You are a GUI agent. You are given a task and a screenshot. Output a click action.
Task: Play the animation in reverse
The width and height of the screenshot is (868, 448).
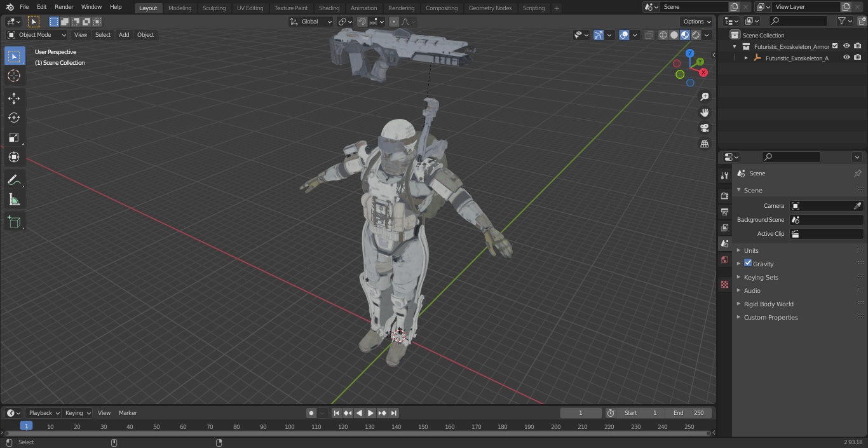tap(359, 413)
